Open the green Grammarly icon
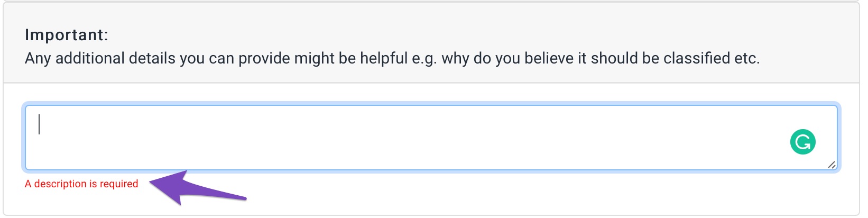 point(802,142)
